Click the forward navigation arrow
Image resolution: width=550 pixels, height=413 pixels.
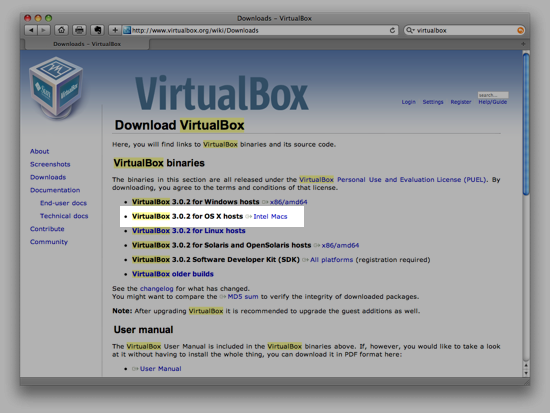pos(44,30)
